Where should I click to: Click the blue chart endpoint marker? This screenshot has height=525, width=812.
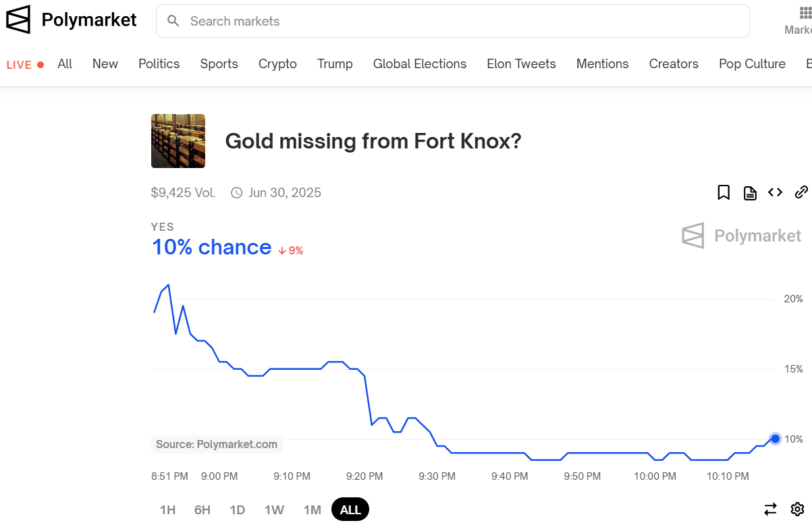[x=776, y=439]
